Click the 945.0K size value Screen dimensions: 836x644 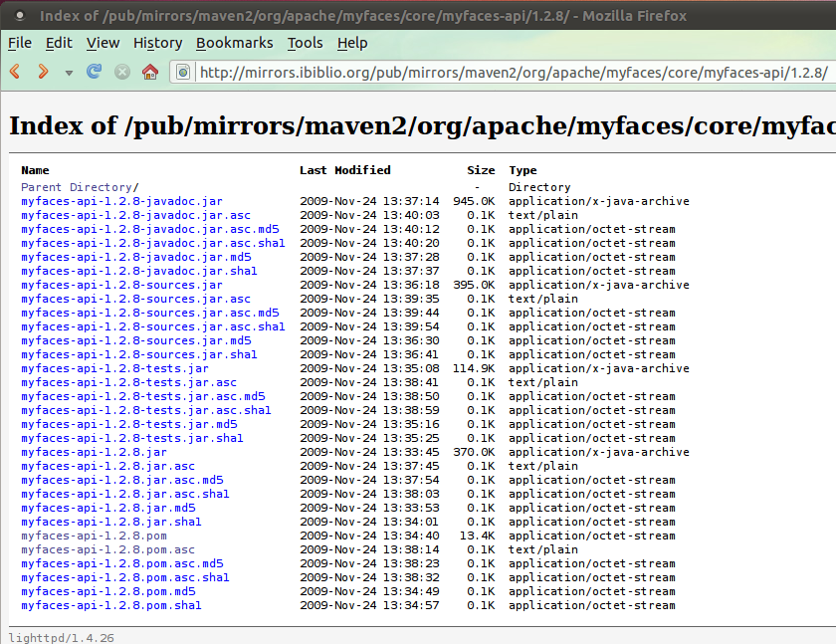click(474, 201)
